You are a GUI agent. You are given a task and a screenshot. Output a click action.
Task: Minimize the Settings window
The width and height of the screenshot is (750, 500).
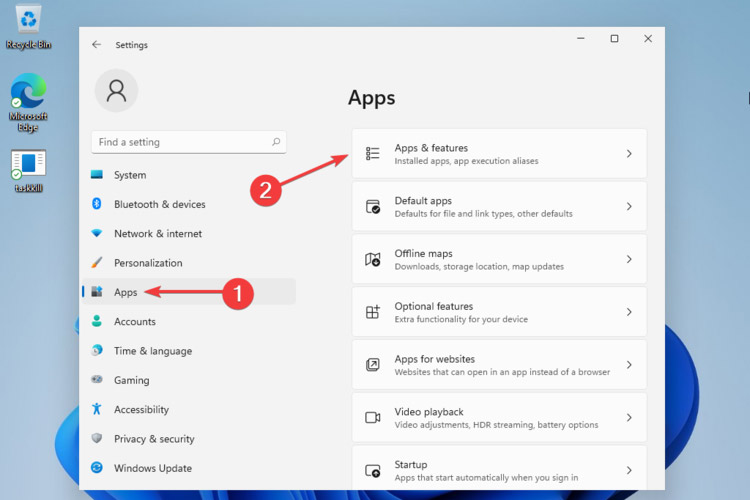(x=581, y=38)
